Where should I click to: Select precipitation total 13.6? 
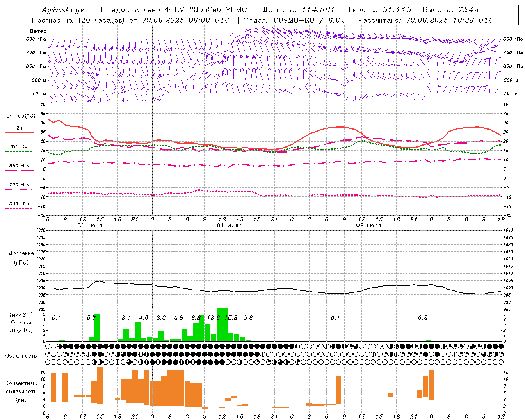[x=213, y=317]
